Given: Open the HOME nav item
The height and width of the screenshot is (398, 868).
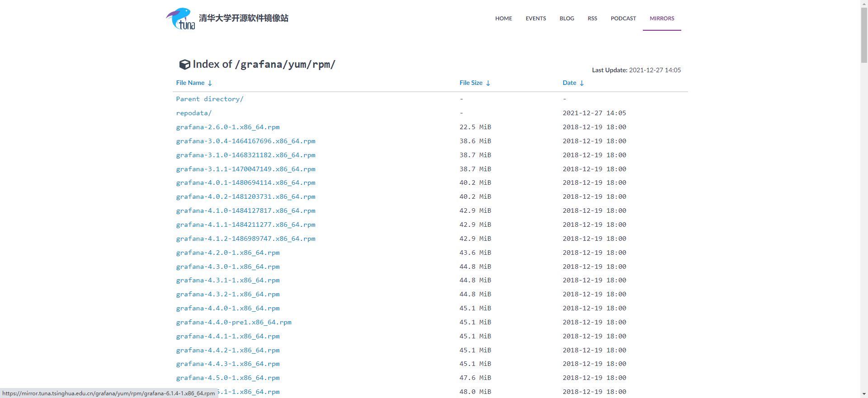Looking at the screenshot, I should coord(504,19).
